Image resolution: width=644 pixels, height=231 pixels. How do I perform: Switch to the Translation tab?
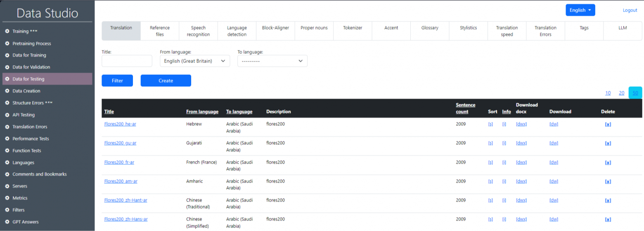[x=121, y=31]
